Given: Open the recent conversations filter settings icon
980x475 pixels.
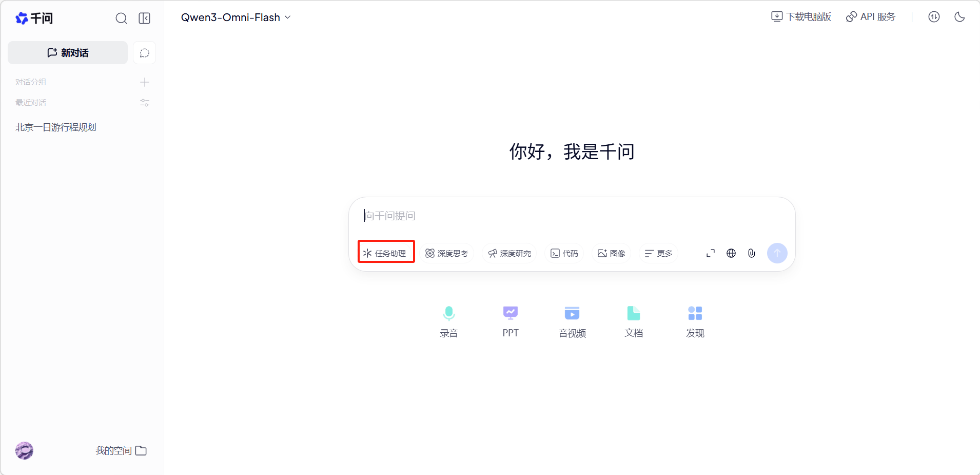Looking at the screenshot, I should point(145,103).
